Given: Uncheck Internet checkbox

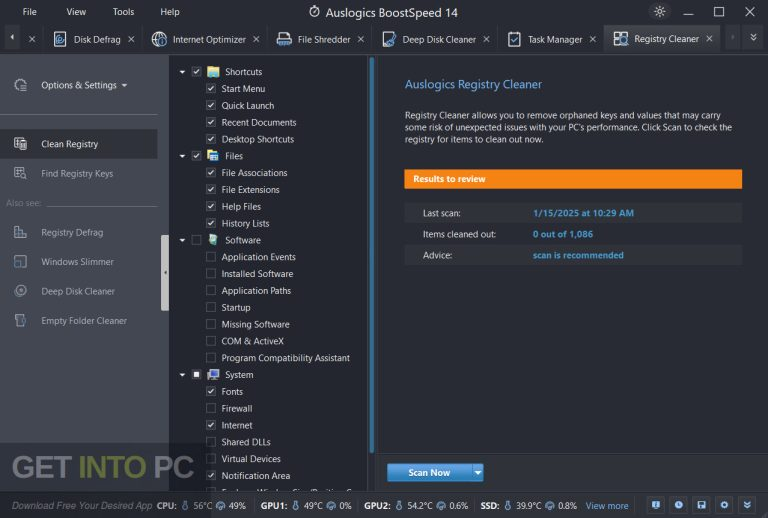Looking at the screenshot, I should (x=211, y=425).
